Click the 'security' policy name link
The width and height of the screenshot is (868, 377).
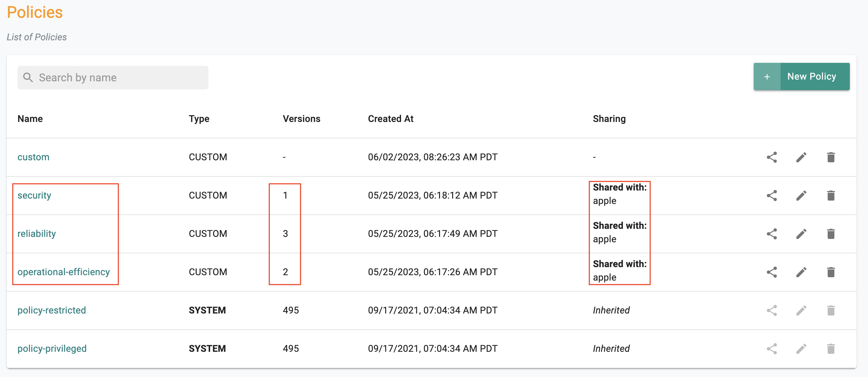tap(34, 195)
